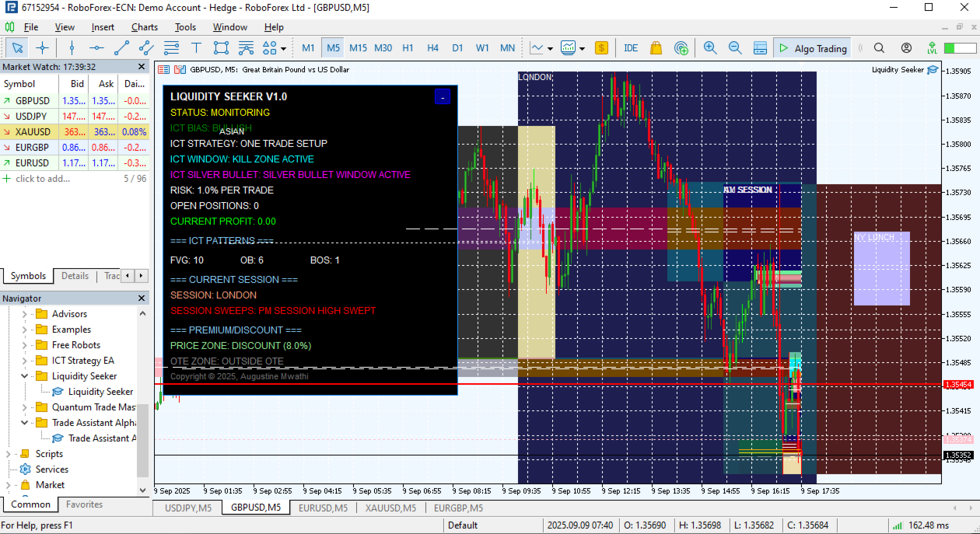Open the Help menu
Screen dimensions: 980x534
click(x=274, y=26)
